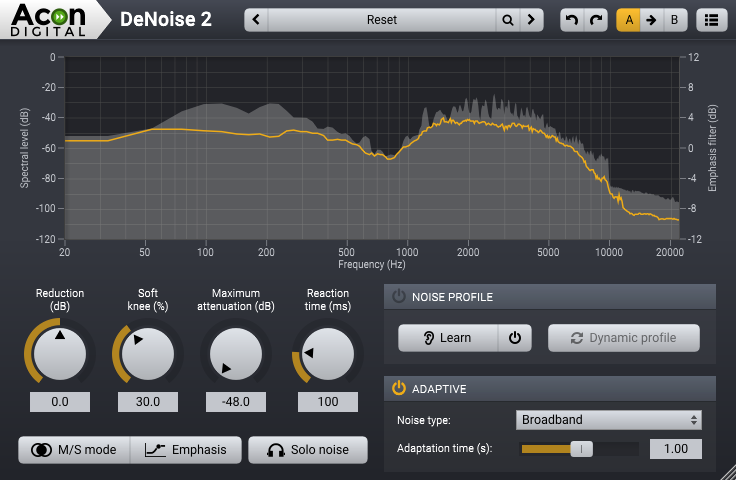Click the resize grip in window corner
The height and width of the screenshot is (480, 736).
(x=728, y=472)
